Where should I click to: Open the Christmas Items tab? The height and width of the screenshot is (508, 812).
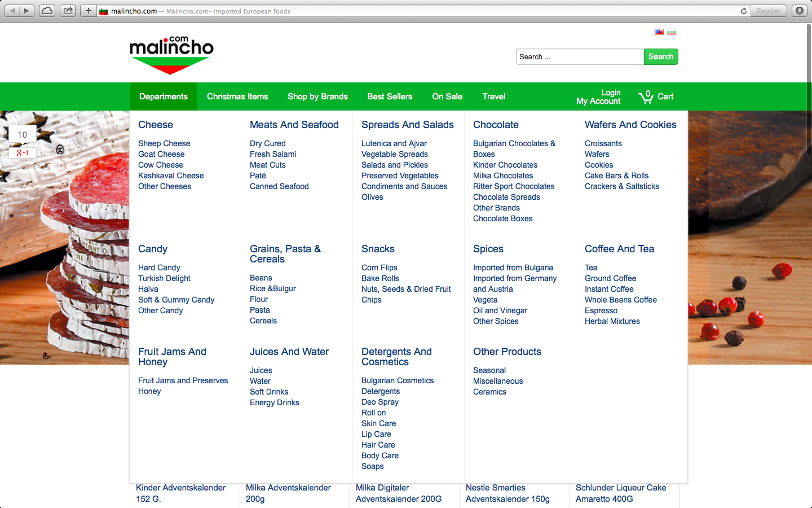[237, 97]
